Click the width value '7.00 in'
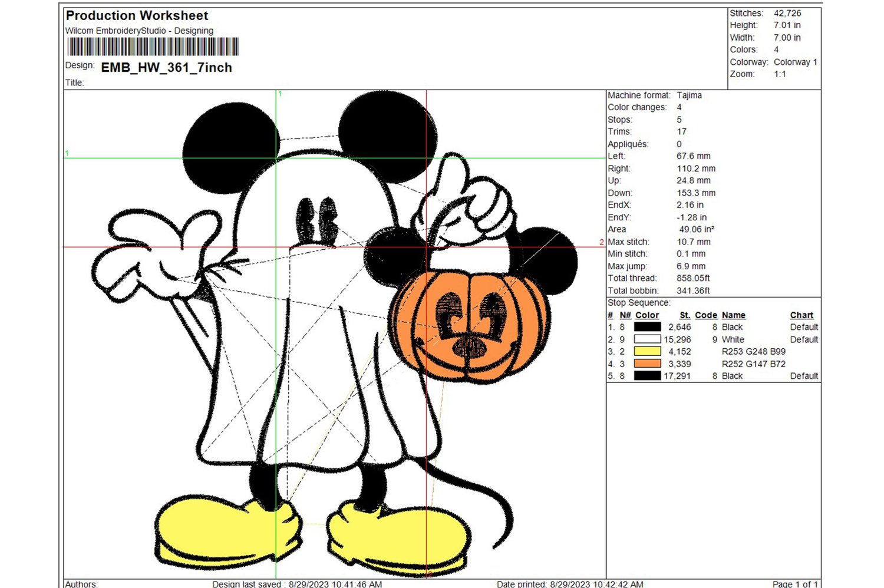The height and width of the screenshot is (588, 884). [787, 38]
